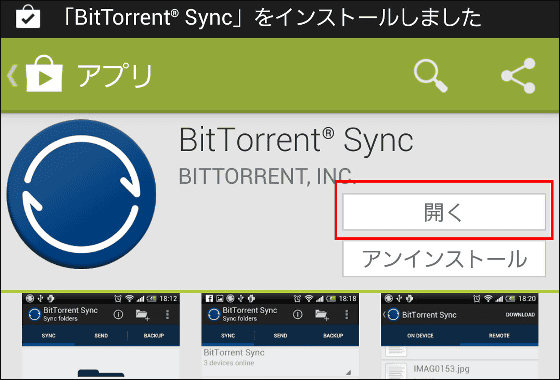Image resolution: width=560 pixels, height=380 pixels.
Task: Tap the back chevron beside the bag
Action: point(12,75)
